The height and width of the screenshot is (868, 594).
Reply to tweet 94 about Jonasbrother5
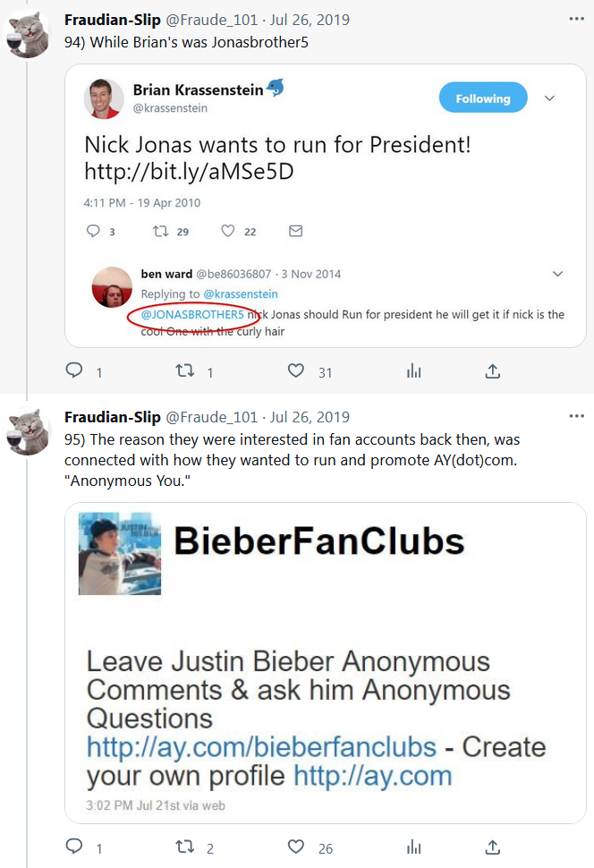(75, 371)
